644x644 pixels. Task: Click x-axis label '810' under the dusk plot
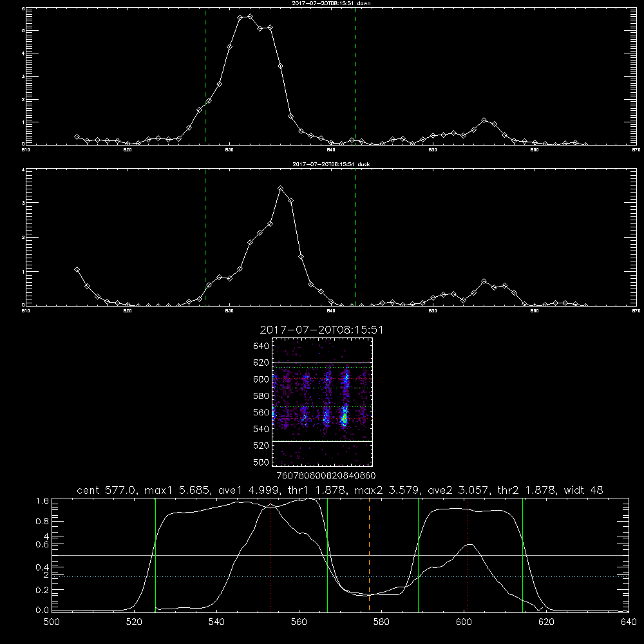[x=26, y=311]
